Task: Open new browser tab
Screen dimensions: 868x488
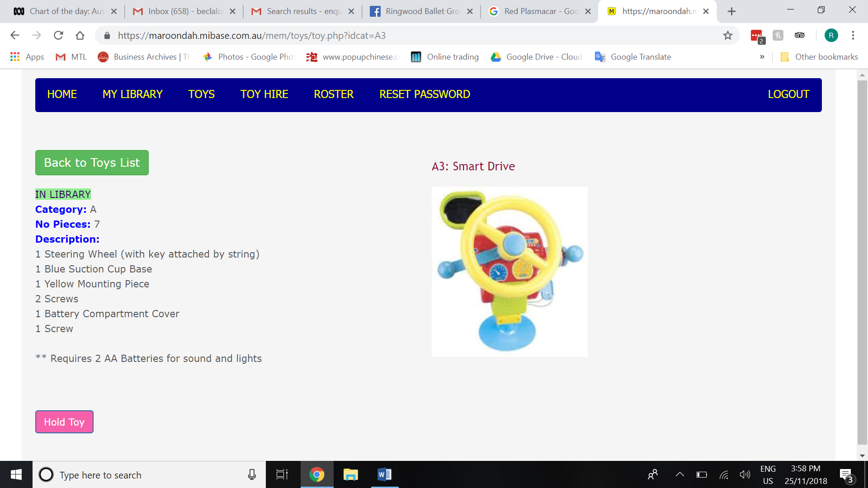Action: coord(731,11)
